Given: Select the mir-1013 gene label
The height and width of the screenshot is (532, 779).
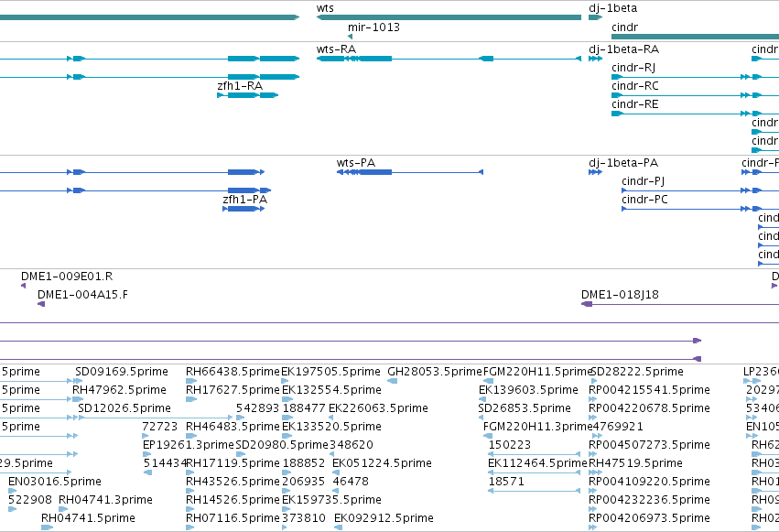Looking at the screenshot, I should point(373,27).
